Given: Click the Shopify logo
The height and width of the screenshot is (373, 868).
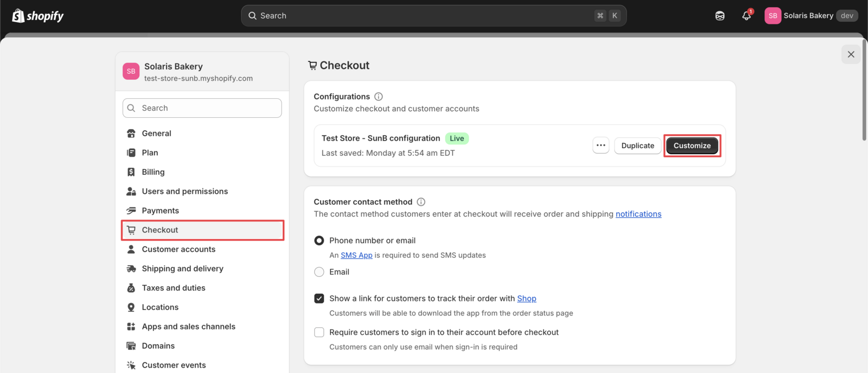Looking at the screenshot, I should (38, 16).
